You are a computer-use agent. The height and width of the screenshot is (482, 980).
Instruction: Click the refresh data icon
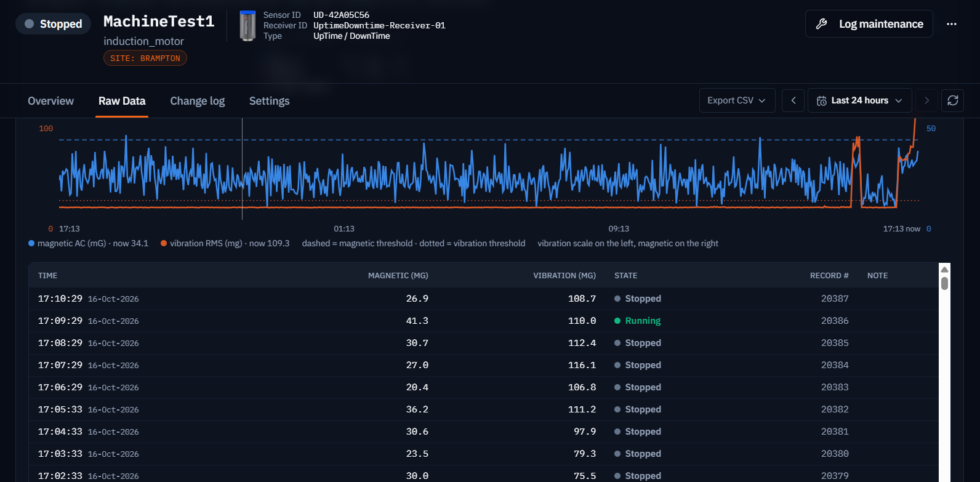953,100
